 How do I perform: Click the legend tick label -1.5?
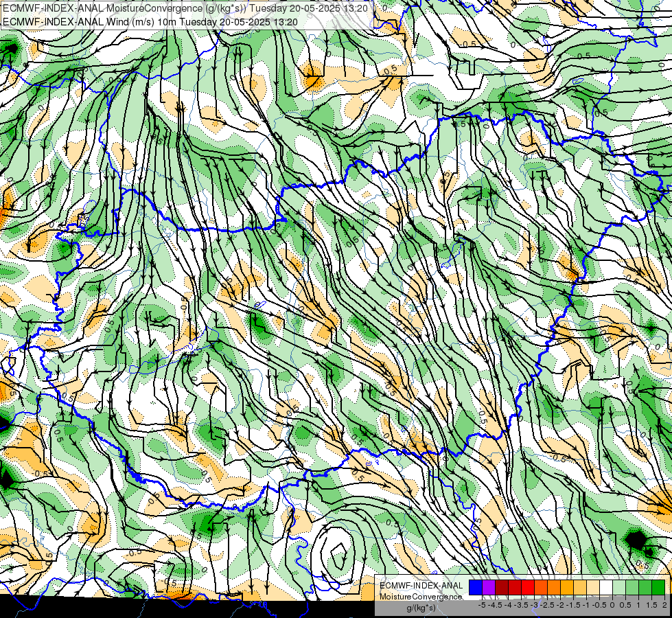pos(573,605)
